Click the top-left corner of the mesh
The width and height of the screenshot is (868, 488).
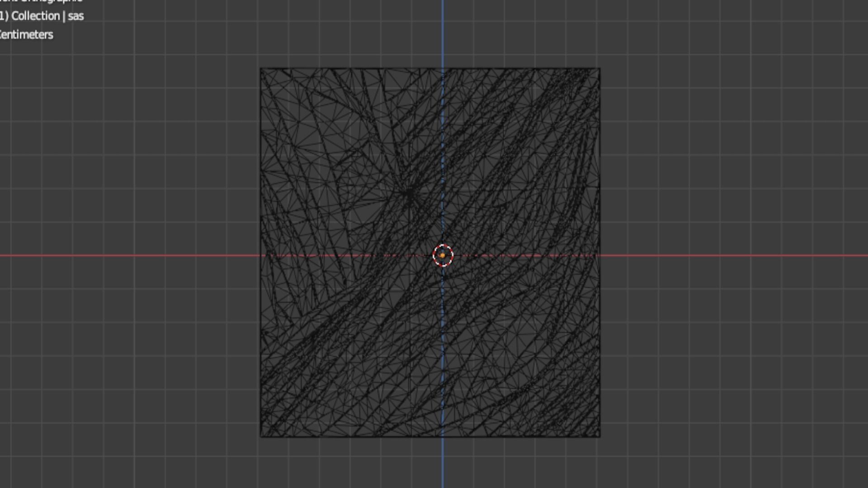tap(261, 69)
